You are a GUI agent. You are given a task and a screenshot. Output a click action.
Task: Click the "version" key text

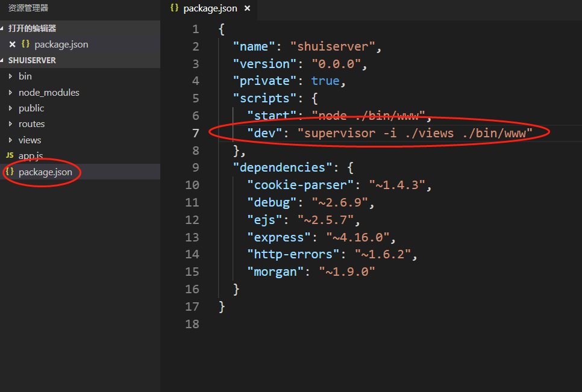coord(264,64)
